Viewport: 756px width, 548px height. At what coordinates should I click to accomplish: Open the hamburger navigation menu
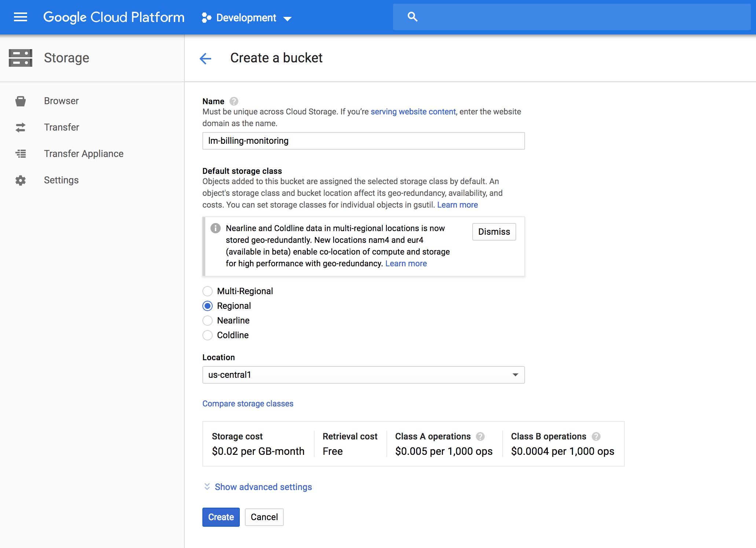pos(21,17)
